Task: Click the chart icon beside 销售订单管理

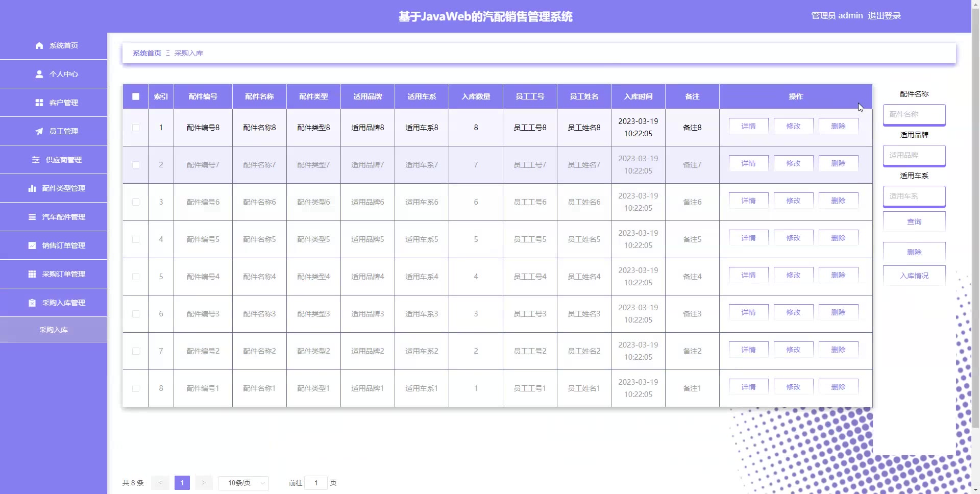Action: click(x=32, y=245)
